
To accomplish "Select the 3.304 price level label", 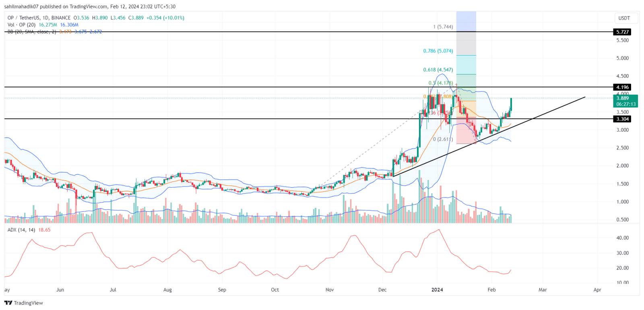I will [623, 119].
